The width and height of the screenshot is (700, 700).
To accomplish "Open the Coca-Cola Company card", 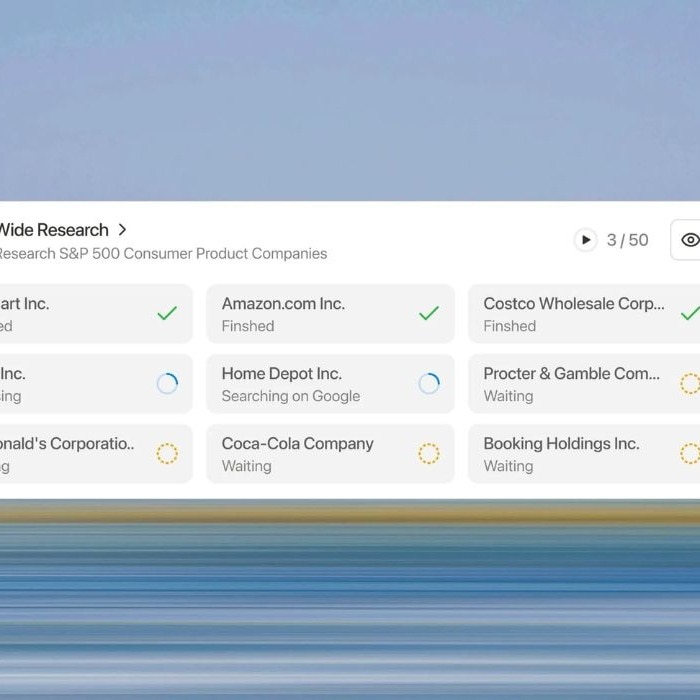I will point(330,454).
